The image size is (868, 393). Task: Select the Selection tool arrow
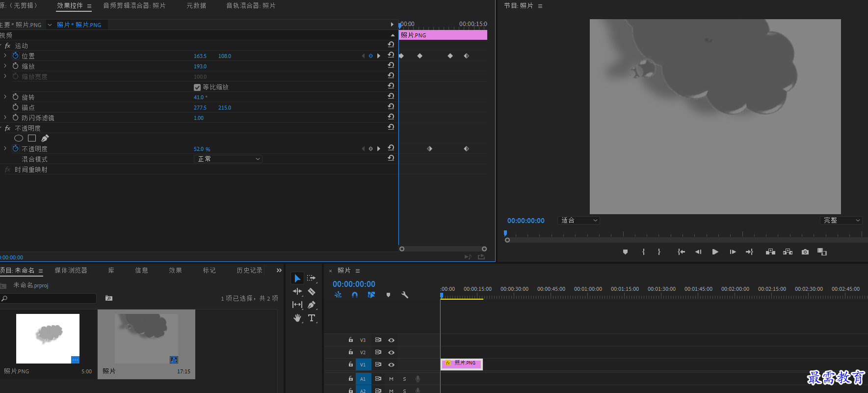click(x=297, y=279)
